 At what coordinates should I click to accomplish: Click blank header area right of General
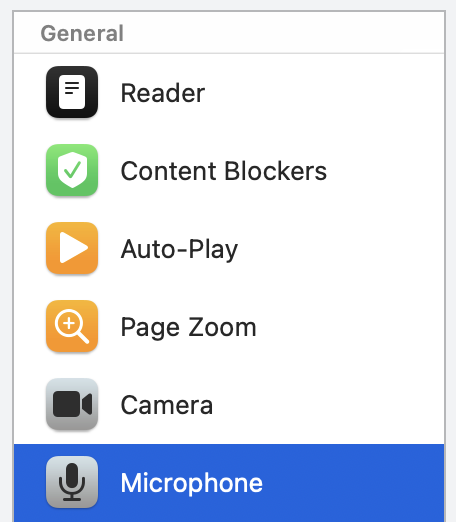point(285,33)
